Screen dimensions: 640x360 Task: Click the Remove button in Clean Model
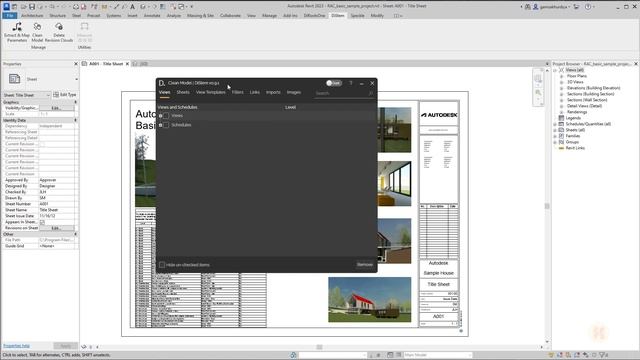[x=364, y=264]
